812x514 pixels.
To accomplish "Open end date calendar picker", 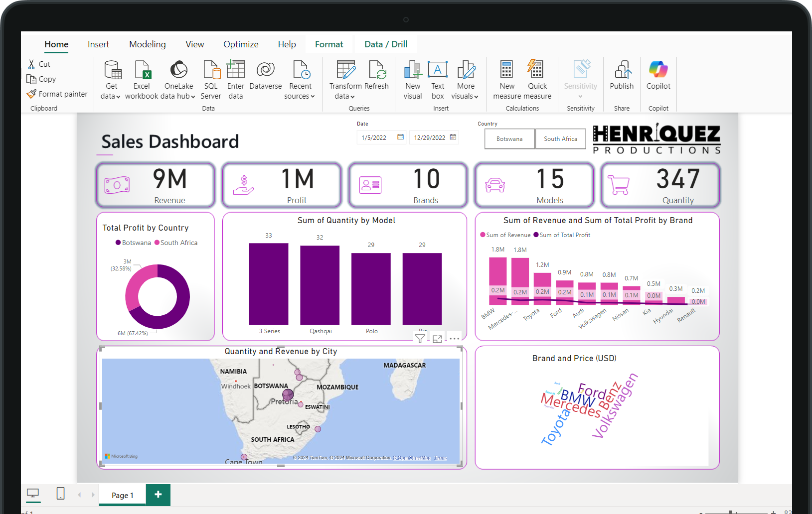I will tap(453, 137).
